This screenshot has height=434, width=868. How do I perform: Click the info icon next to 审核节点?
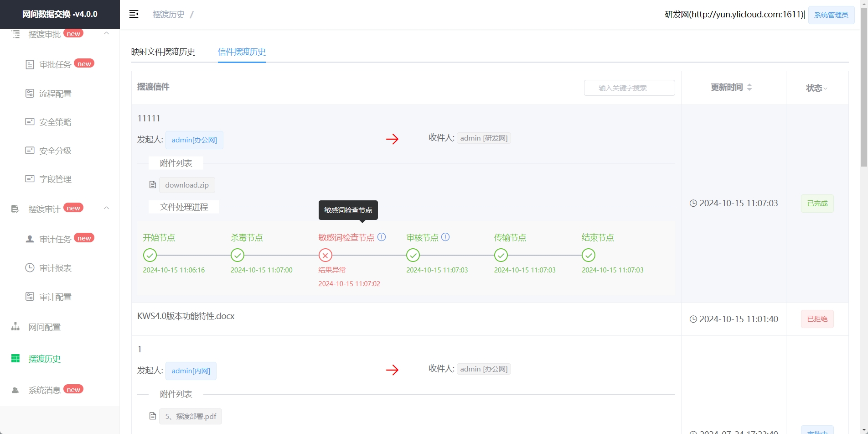pos(445,237)
